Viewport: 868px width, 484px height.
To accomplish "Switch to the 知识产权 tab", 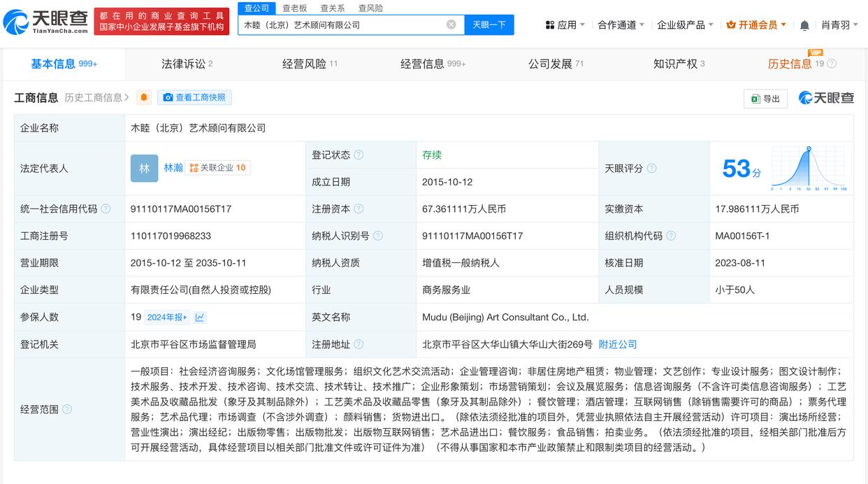I will (x=679, y=64).
